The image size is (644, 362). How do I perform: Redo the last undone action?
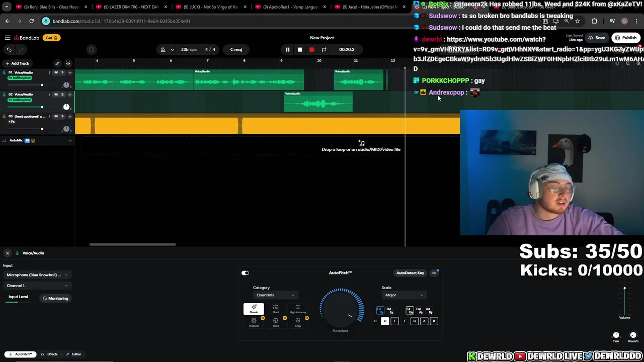click(21, 49)
